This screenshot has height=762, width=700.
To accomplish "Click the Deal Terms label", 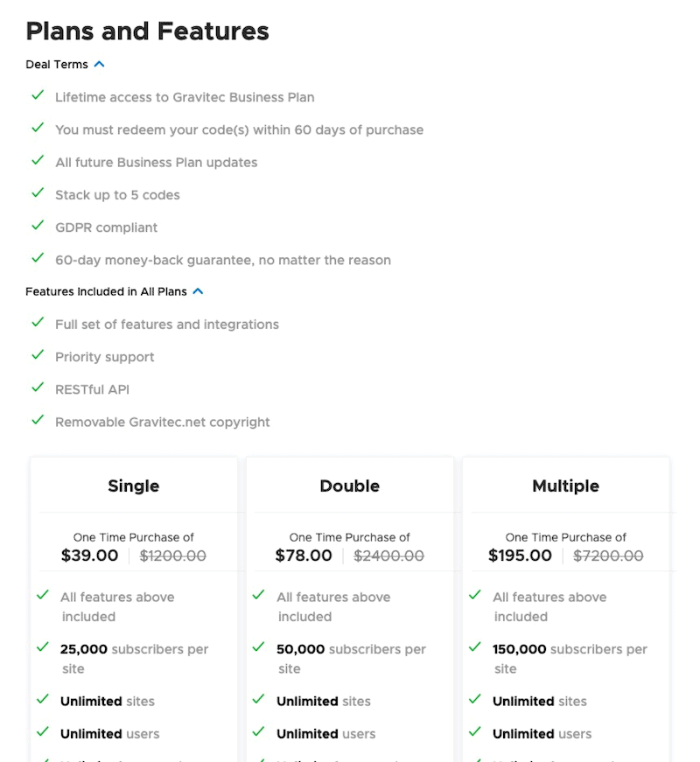I will point(57,65).
